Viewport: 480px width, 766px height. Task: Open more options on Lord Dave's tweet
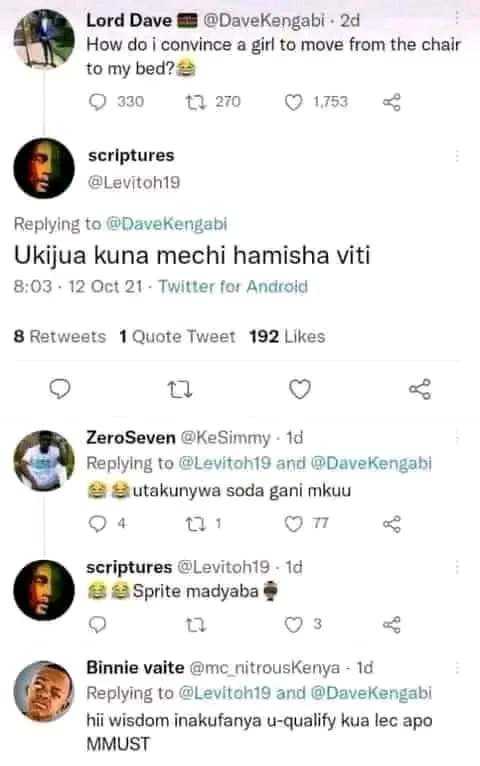(x=457, y=19)
